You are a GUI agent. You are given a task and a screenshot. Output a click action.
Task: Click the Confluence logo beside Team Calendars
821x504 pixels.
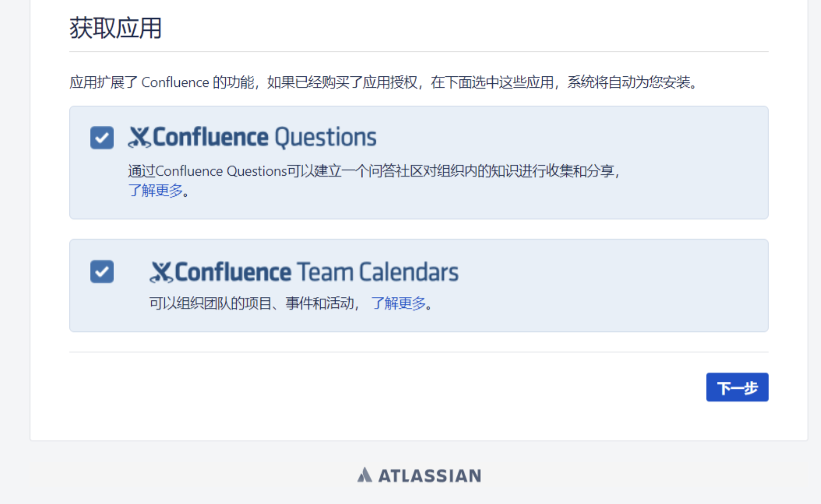(x=161, y=272)
